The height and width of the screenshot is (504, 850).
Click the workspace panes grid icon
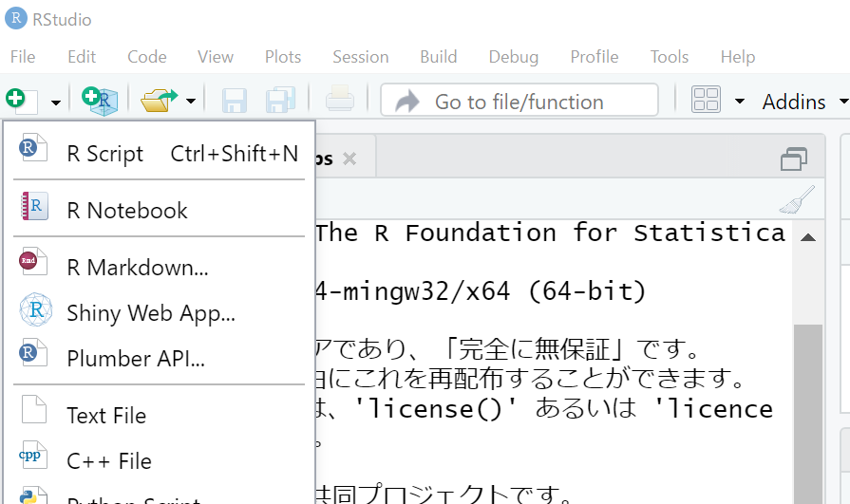(x=706, y=100)
